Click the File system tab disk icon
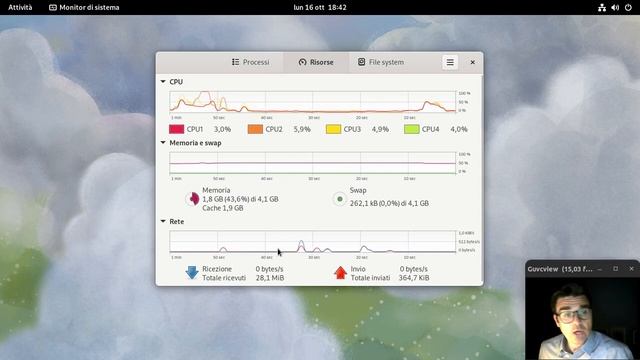Viewport: 640px width, 360px height. 362,62
